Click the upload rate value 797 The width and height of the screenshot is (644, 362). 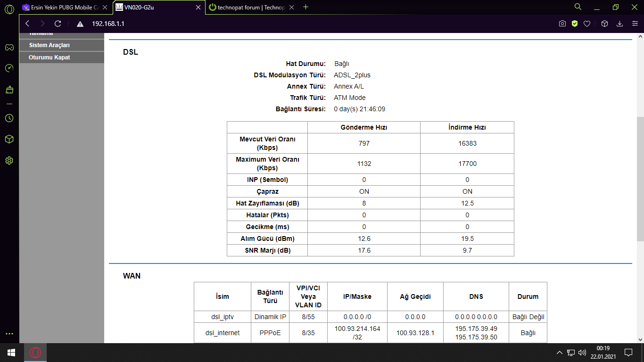click(x=364, y=143)
